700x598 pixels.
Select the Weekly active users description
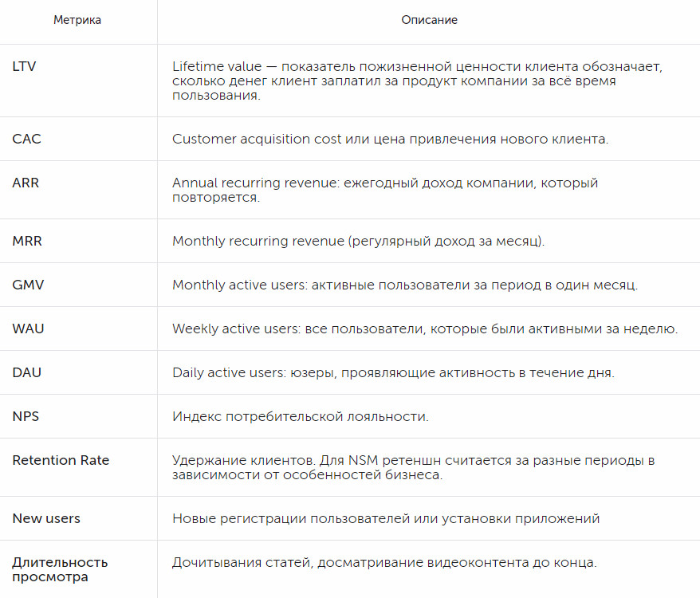pos(425,329)
